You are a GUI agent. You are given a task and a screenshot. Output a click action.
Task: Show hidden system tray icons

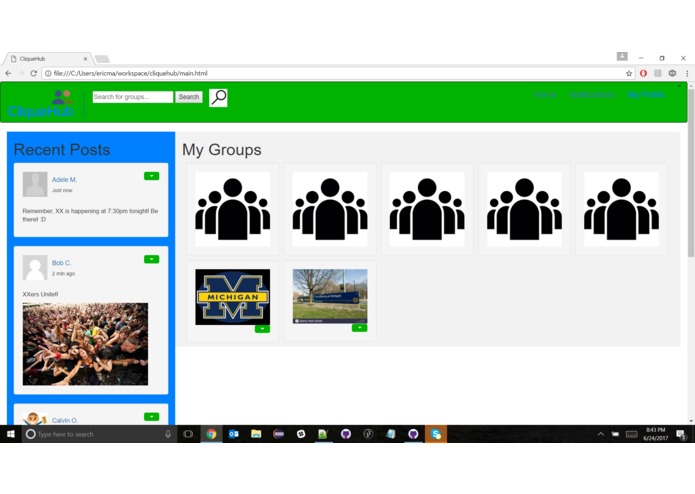[x=601, y=434]
